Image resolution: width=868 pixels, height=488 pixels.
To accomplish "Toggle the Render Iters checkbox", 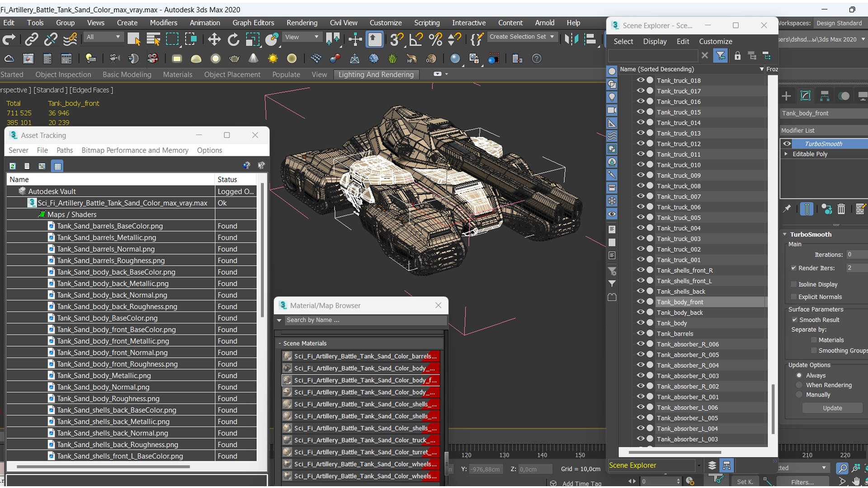I will point(793,268).
